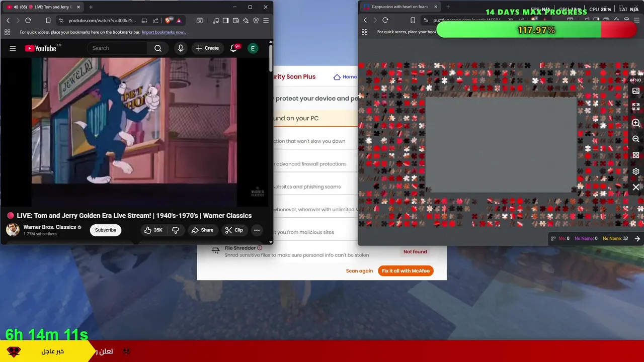Like the Tom and Jerry live stream

(153, 230)
